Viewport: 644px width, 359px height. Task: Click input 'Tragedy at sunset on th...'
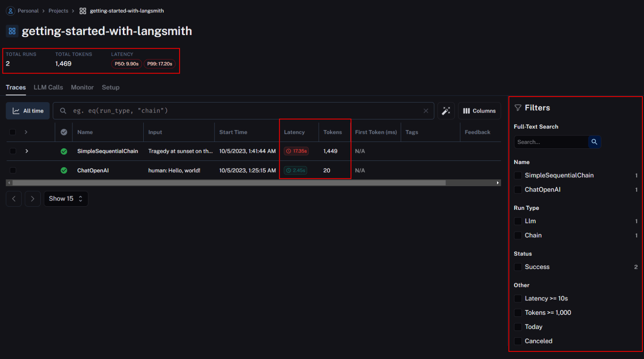coord(180,151)
